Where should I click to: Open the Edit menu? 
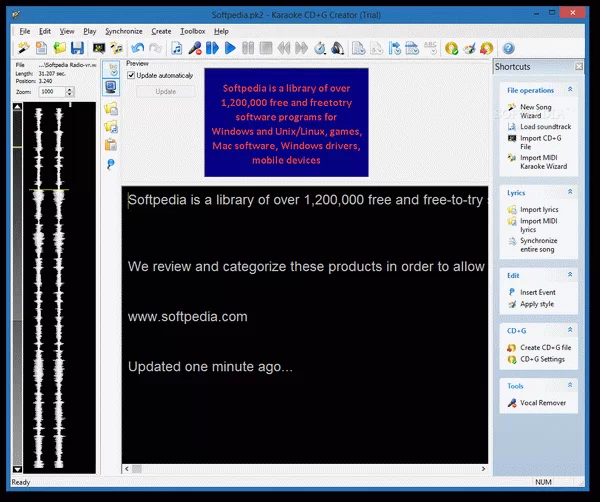click(45, 31)
